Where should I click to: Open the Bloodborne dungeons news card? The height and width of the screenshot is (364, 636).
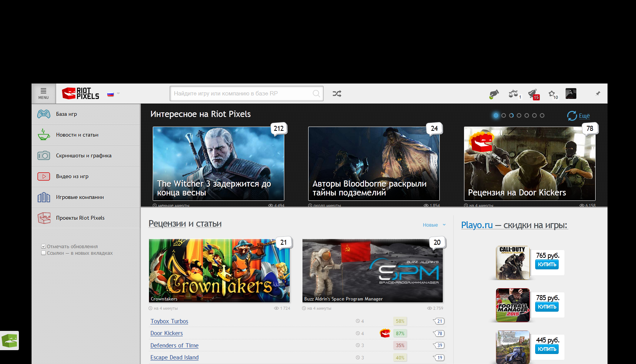374,164
